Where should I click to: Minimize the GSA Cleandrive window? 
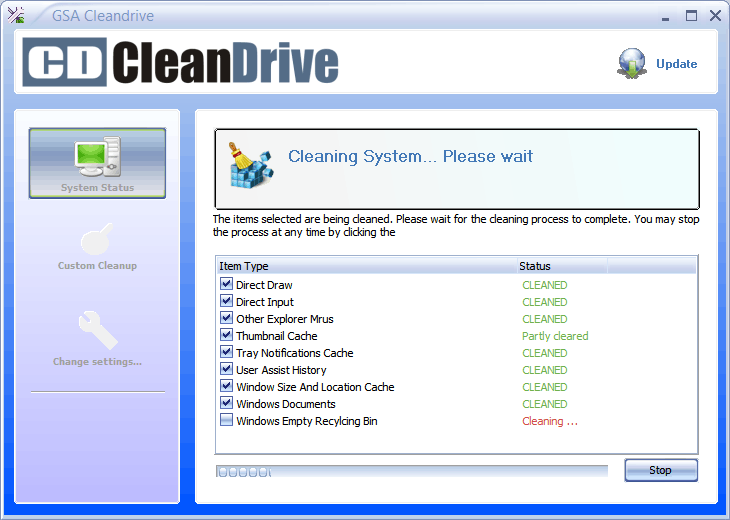tap(666, 17)
